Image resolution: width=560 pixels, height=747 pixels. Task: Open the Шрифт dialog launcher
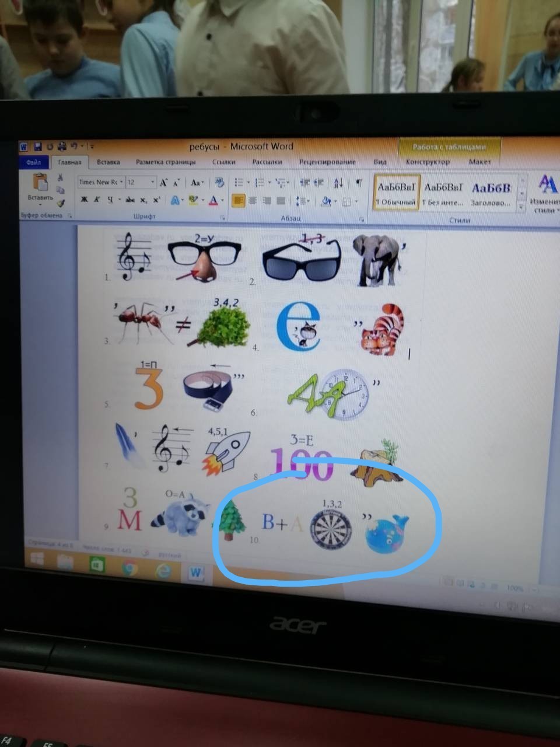pos(222,217)
